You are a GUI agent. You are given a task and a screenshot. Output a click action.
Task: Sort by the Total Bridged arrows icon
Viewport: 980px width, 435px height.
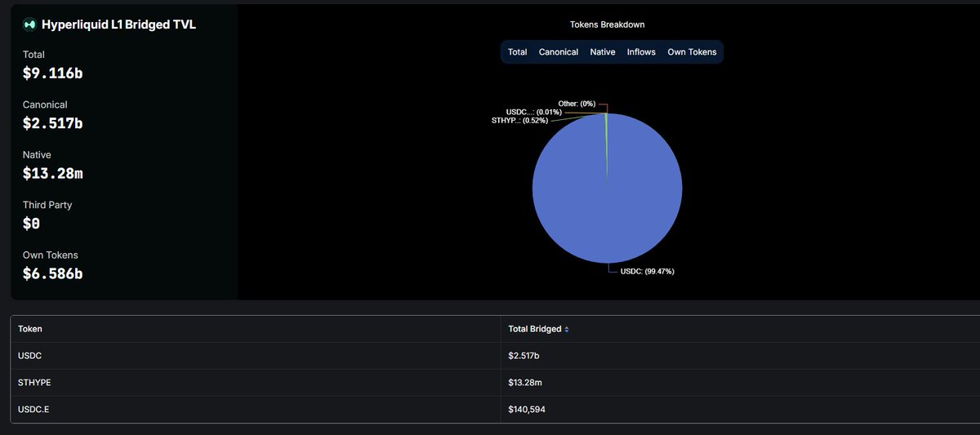pos(567,330)
